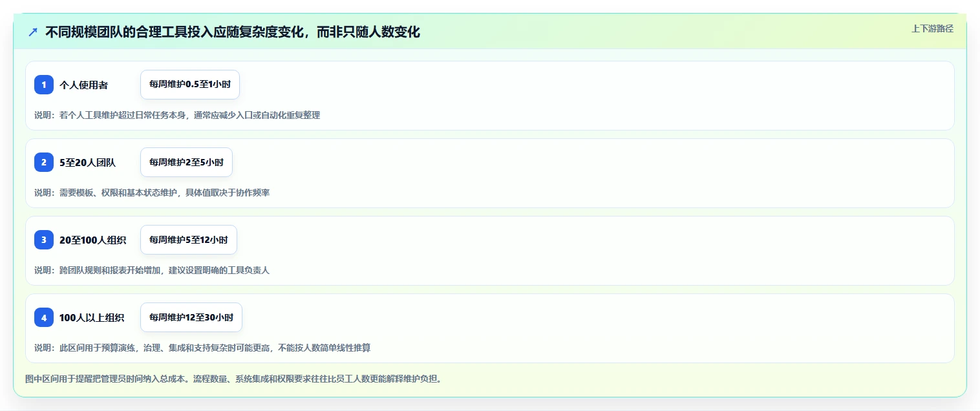Click the note starting 说明：跨团队规则和报表
This screenshot has height=411, width=980.
(x=152, y=270)
